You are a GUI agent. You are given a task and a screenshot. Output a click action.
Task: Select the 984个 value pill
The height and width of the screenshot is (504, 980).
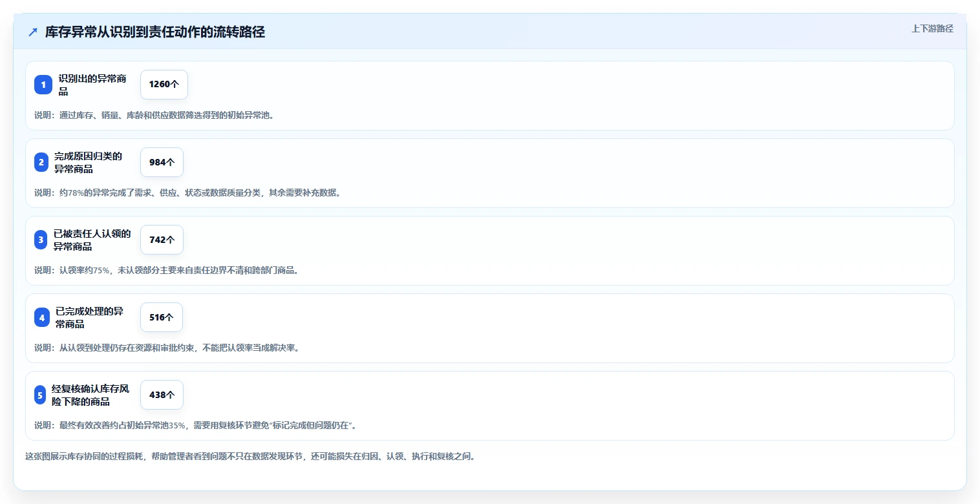point(162,162)
